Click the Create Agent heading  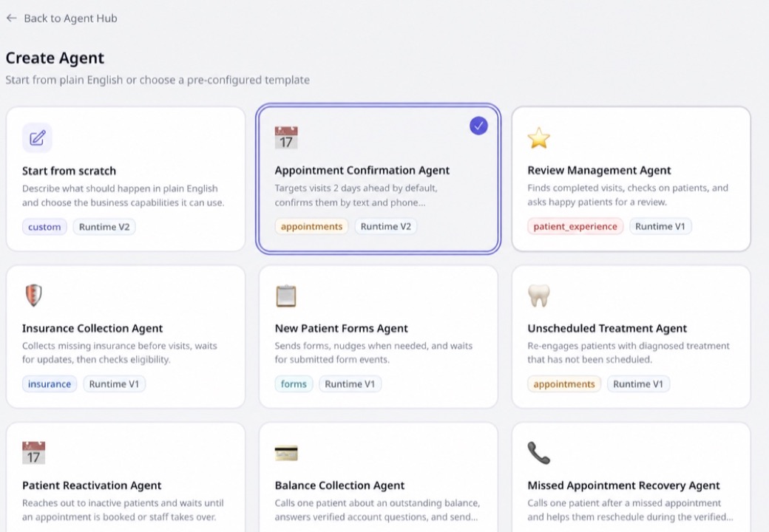[x=55, y=58]
